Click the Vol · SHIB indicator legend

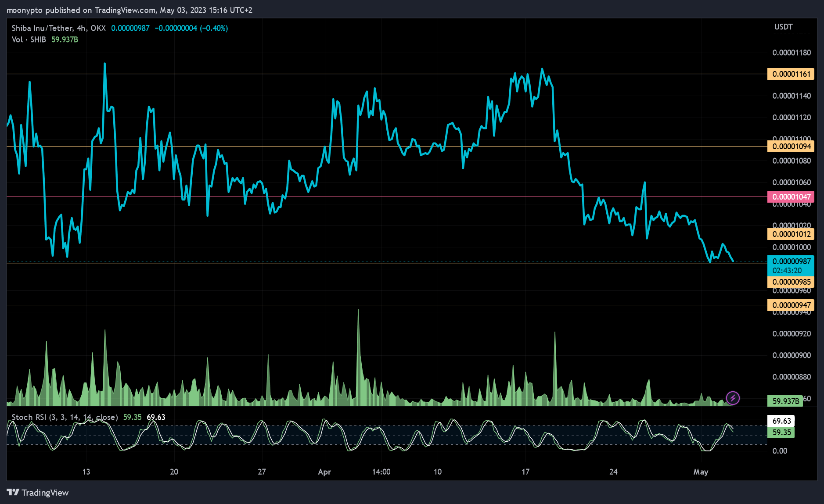tap(29, 39)
